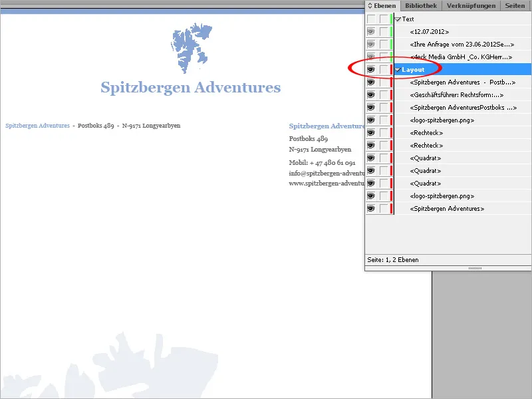Lock the Text layer via lock box
The width and height of the screenshot is (532, 399).
[x=384, y=19]
